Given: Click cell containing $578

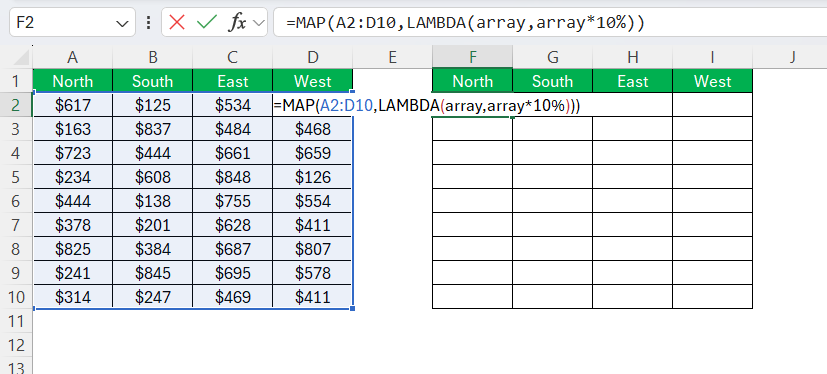Looking at the screenshot, I should point(313,273).
